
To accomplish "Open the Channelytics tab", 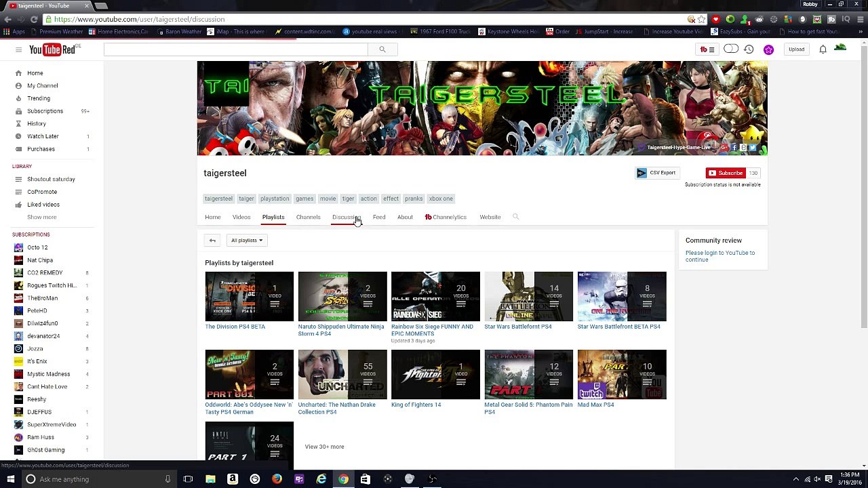I will click(446, 217).
